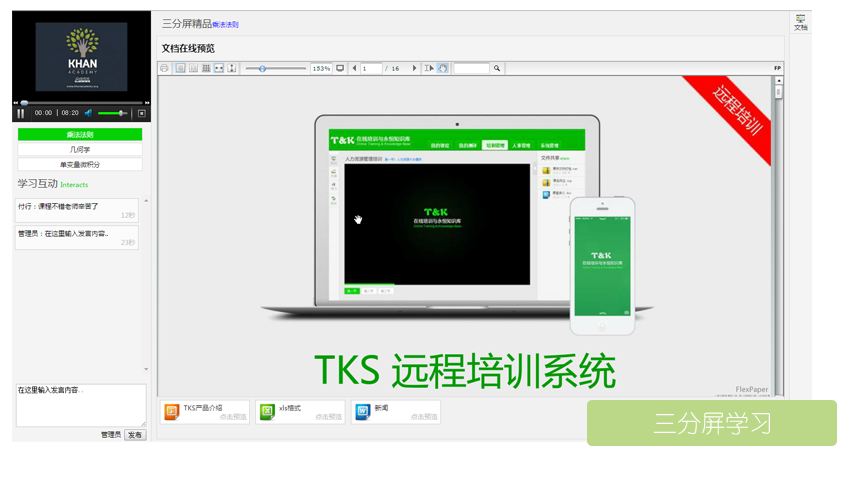Click the 三分屏学习 green banner
Viewport: 846px width, 479px height.
click(x=712, y=423)
